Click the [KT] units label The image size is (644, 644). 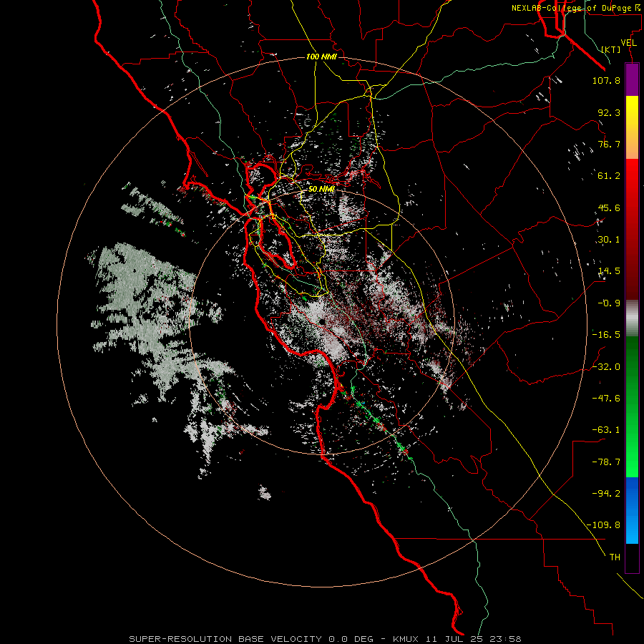[x=611, y=49]
